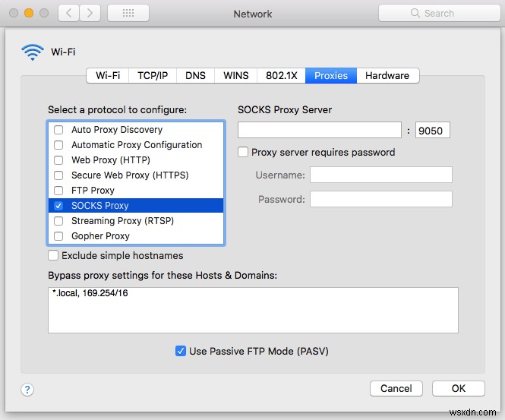Open the Hardware tab
This screenshot has width=505, height=420.
click(387, 76)
